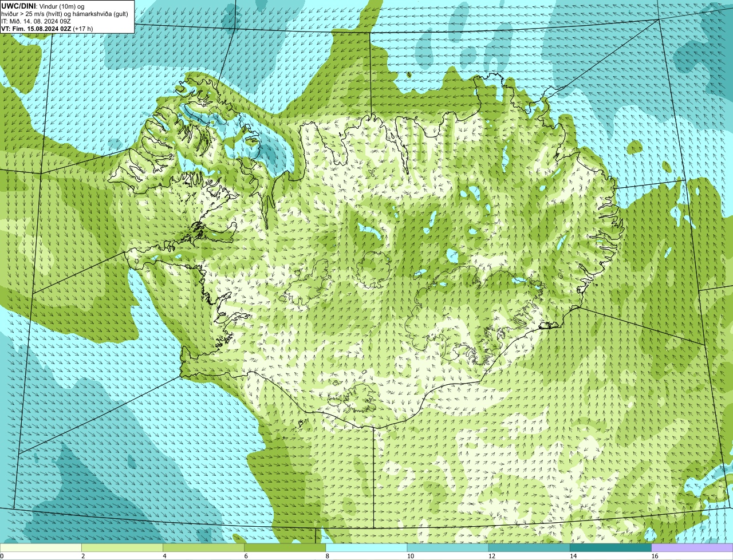Click the medium green 4–6 m/s legend swatch

coord(203,547)
